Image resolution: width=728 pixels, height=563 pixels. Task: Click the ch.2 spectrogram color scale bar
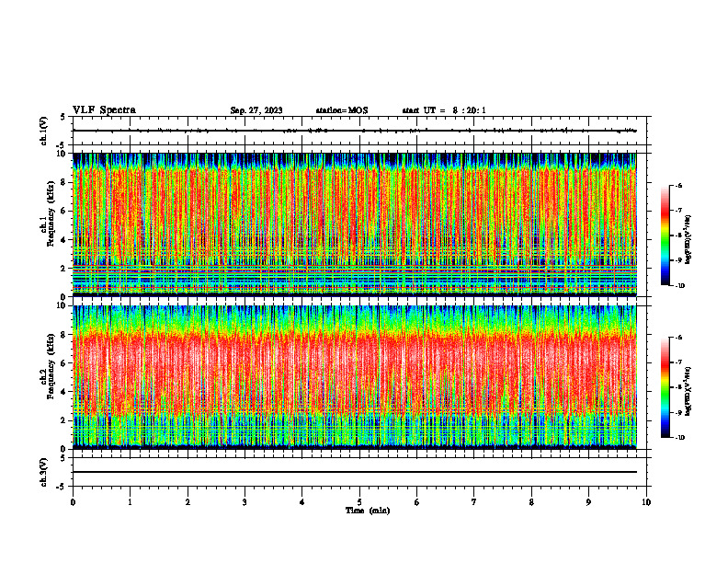(665, 387)
